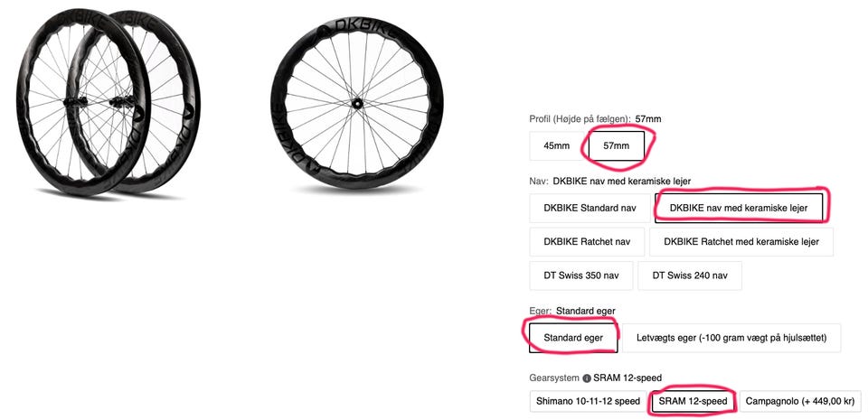The height and width of the screenshot is (420, 868).
Task: Select DKBIKE Standard nav hub
Action: click(589, 207)
